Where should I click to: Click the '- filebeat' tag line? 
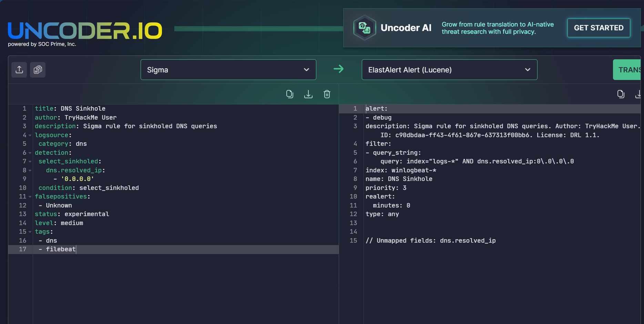(x=57, y=249)
